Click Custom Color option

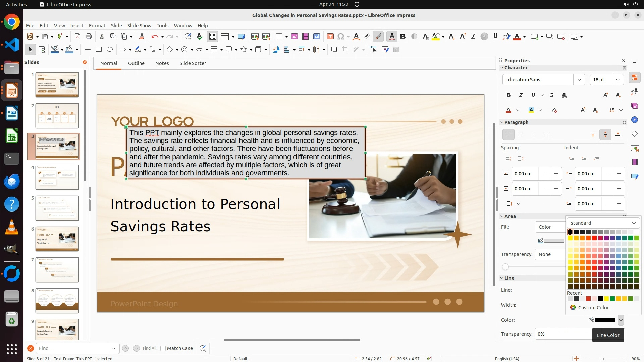[x=595, y=308]
